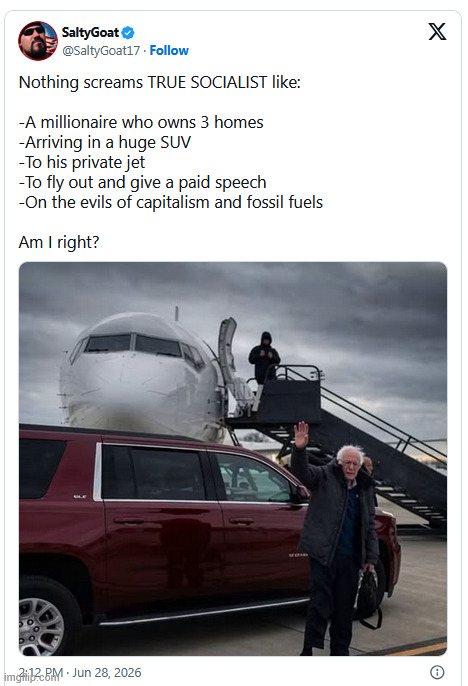Click the line 'Nothing screams TRUE SOCIALIST like:'
Screen dimensions: 468x686
coord(160,82)
